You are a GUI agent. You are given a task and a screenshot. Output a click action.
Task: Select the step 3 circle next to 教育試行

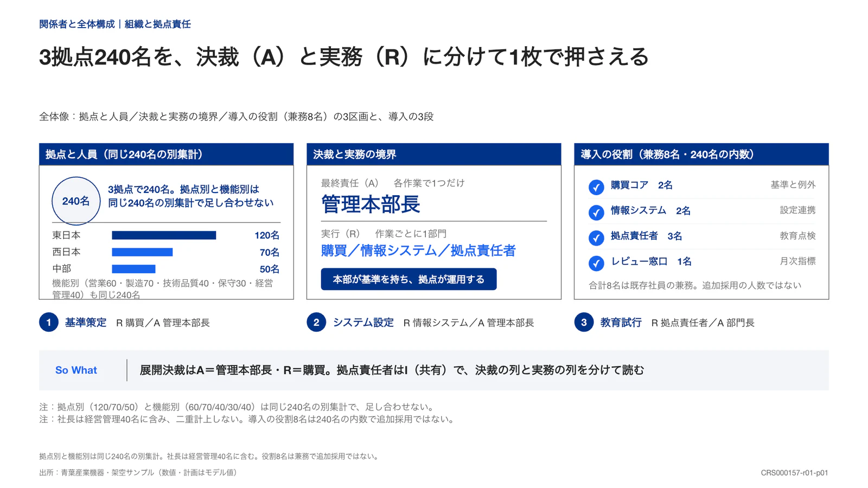coord(584,323)
